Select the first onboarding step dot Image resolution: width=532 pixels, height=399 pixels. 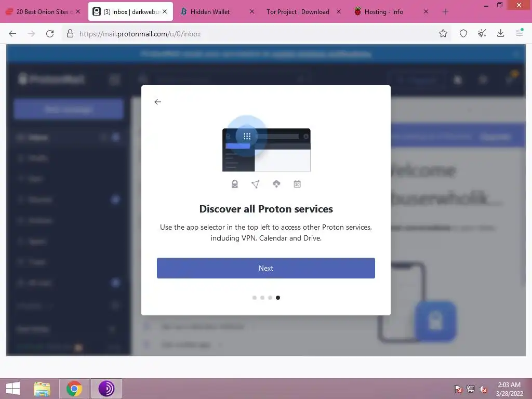coord(255,298)
